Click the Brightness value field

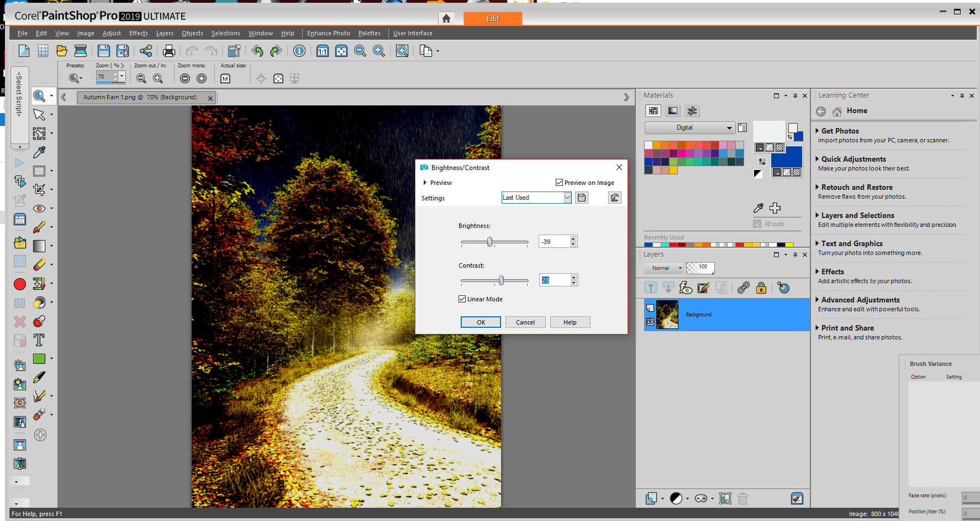pos(554,241)
